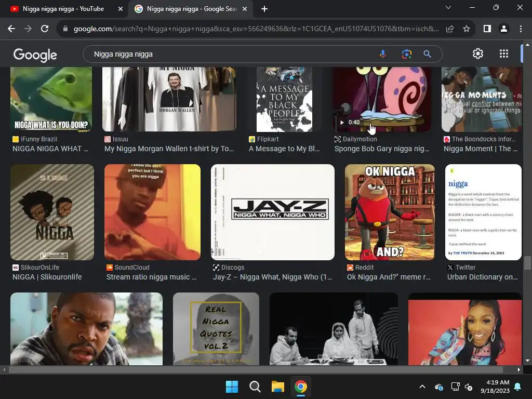Click the Chrome taskbar icon
The image size is (532, 399).
[301, 387]
